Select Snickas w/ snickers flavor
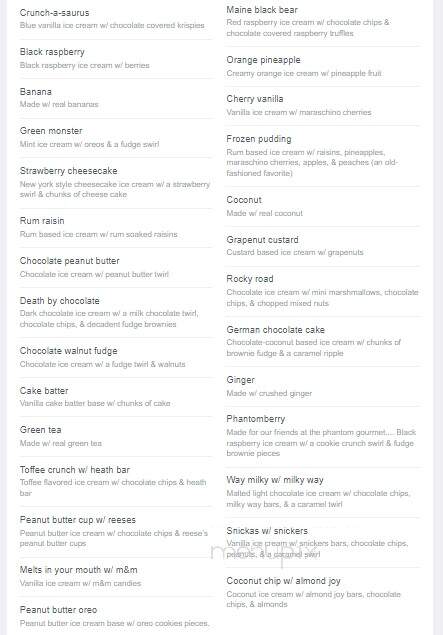443x635 pixels. click(267, 531)
